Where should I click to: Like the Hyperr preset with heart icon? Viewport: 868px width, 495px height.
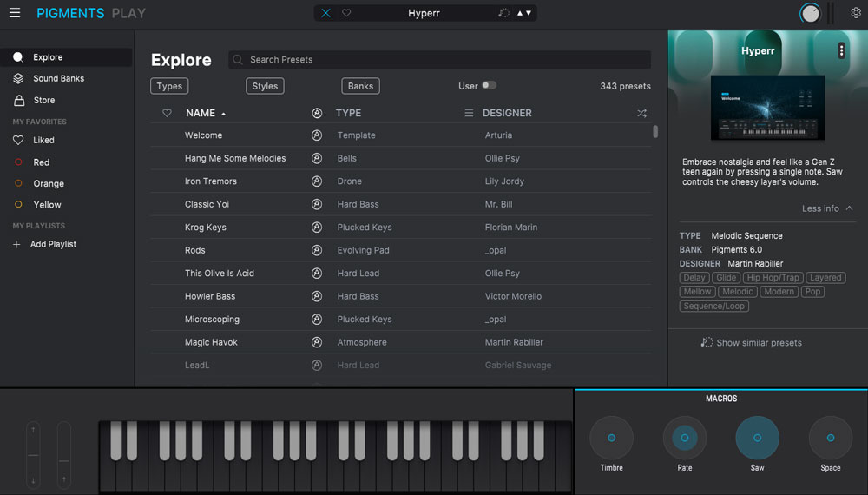click(346, 13)
